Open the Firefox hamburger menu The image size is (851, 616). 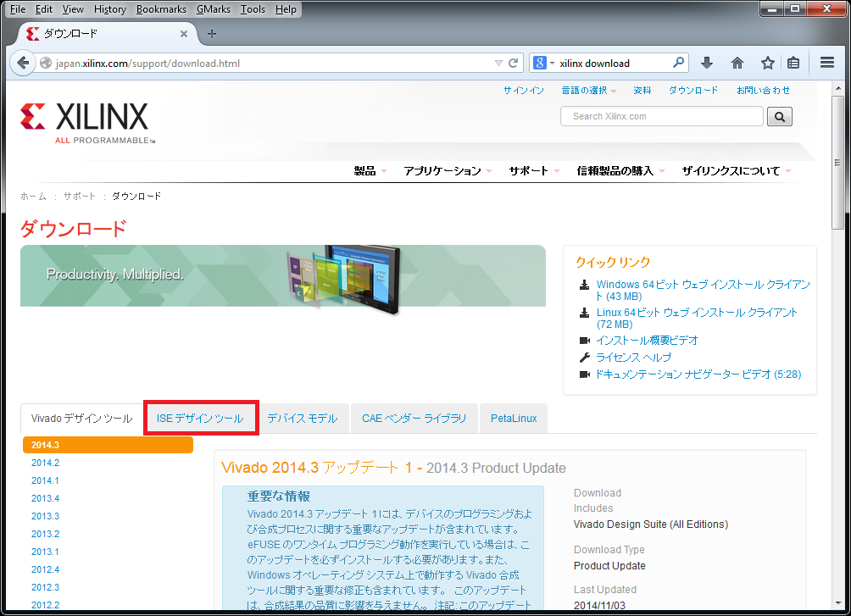pos(827,63)
